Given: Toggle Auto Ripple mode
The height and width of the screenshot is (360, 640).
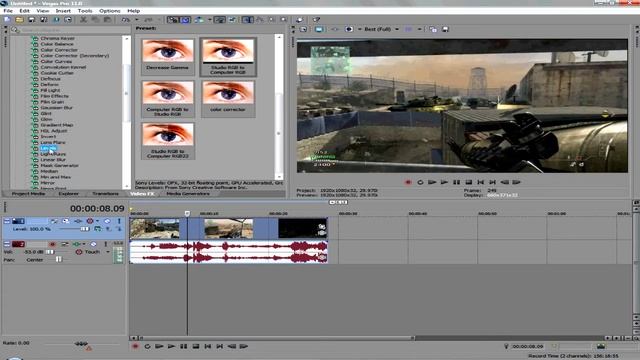Looking at the screenshot, I should [199, 20].
